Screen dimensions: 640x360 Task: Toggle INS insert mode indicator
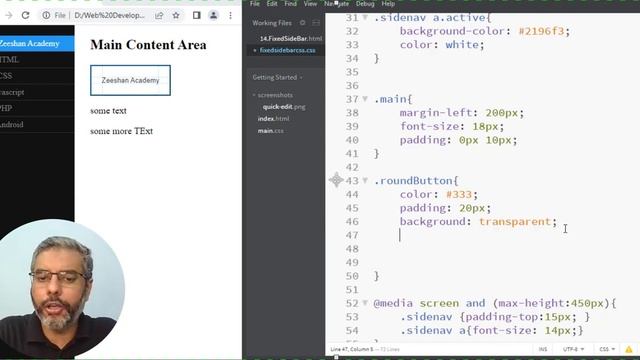tap(543, 349)
